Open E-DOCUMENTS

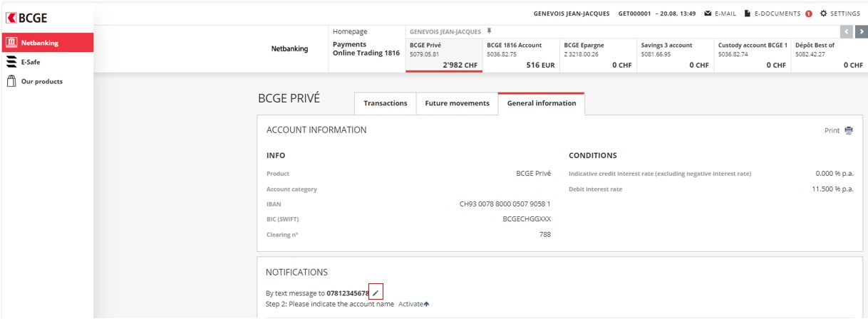777,14
